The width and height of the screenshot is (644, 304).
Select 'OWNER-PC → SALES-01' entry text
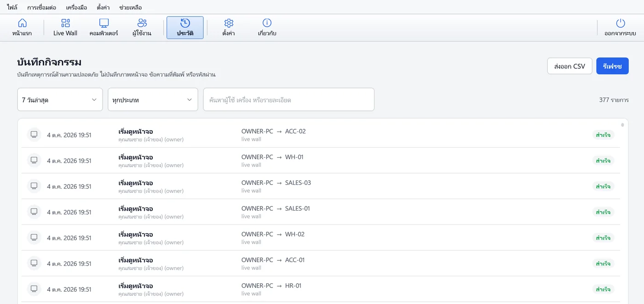[276, 208]
